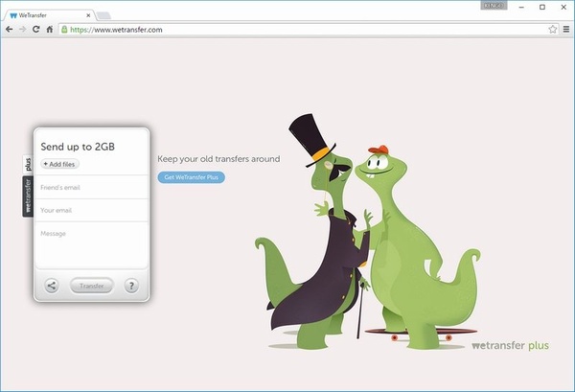Reload the WeTransfer page
This screenshot has width=575, height=392.
(x=36, y=30)
